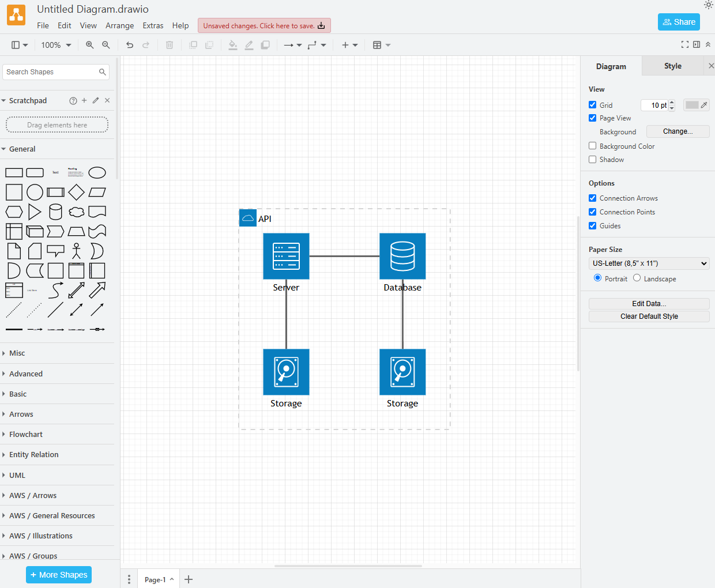Disable the Grid checkbox
The width and height of the screenshot is (715, 588).
point(592,104)
